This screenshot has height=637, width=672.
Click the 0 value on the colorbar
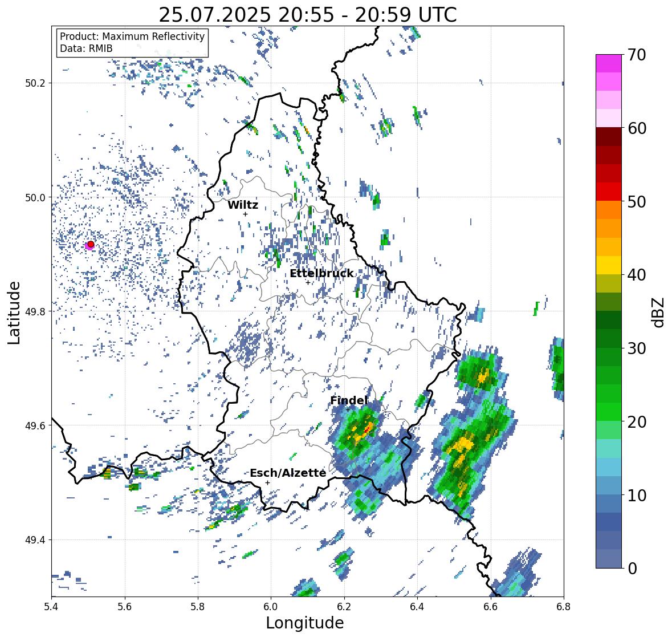[632, 569]
